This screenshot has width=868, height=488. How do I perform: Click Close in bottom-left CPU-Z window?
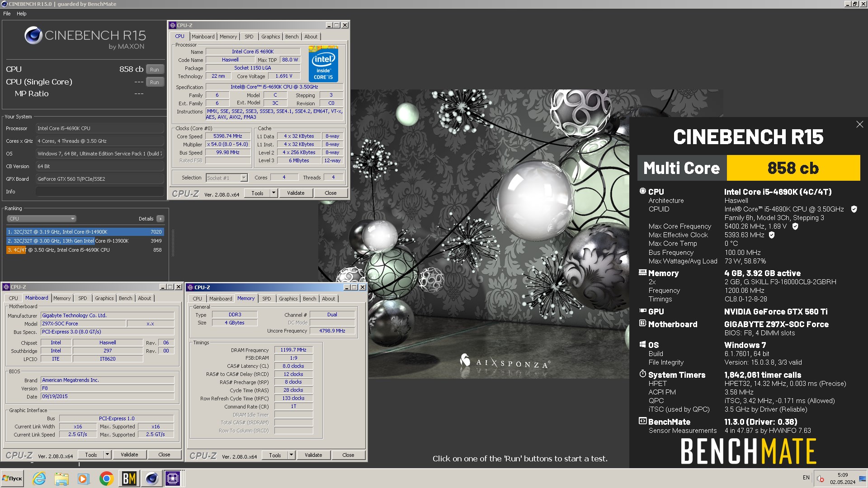pyautogui.click(x=164, y=455)
